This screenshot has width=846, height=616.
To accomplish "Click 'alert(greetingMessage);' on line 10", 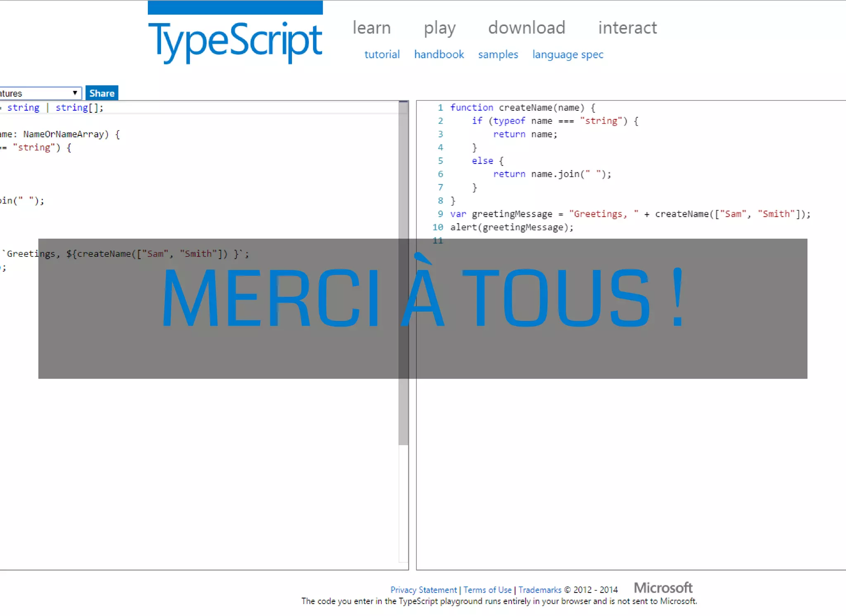I will pyautogui.click(x=512, y=227).
